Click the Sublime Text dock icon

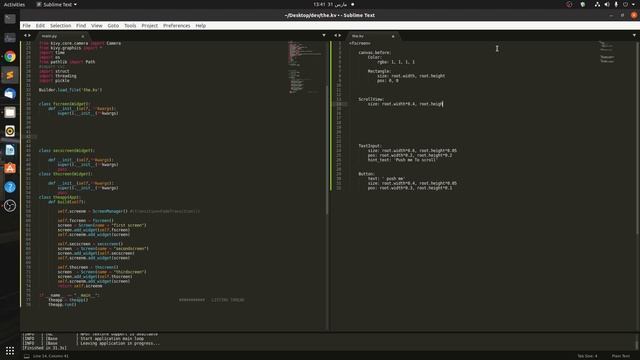point(10,75)
